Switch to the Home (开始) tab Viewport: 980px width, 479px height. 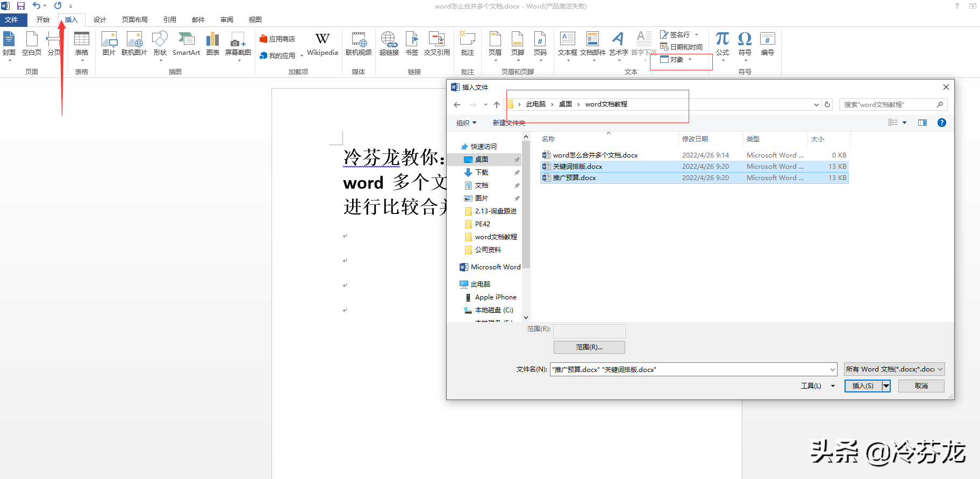tap(43, 20)
